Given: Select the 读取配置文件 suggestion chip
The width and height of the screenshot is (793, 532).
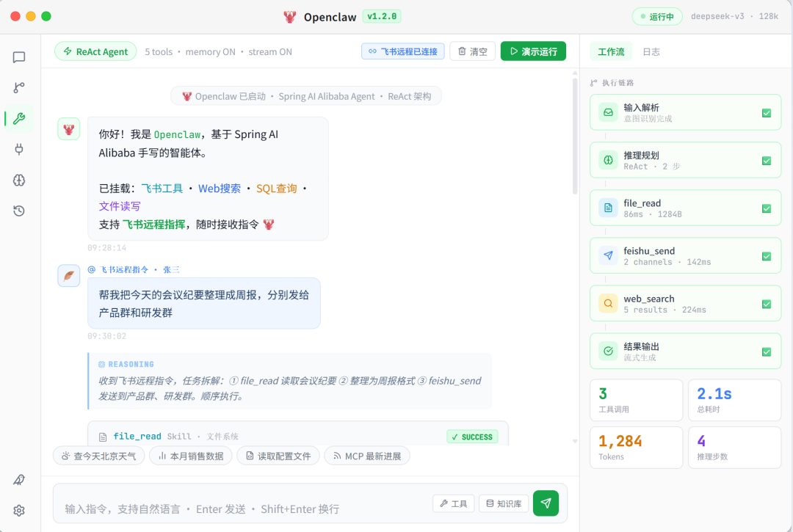Looking at the screenshot, I should [x=278, y=456].
